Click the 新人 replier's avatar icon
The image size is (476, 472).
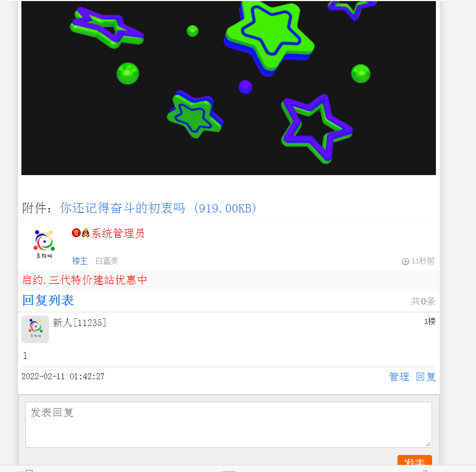coord(35,328)
